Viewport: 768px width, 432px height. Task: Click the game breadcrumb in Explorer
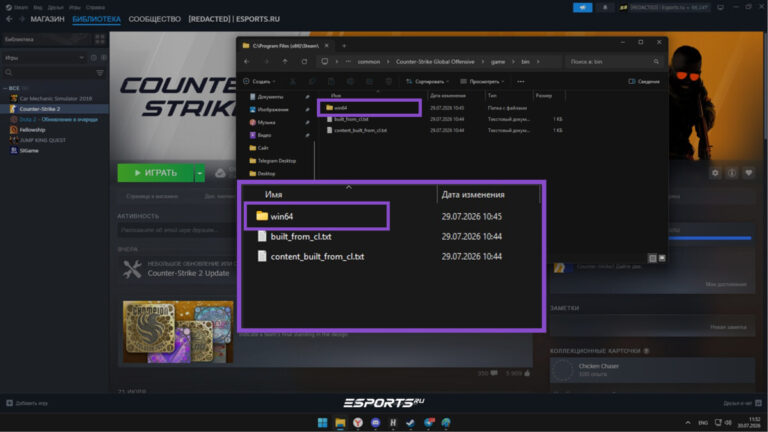[498, 62]
